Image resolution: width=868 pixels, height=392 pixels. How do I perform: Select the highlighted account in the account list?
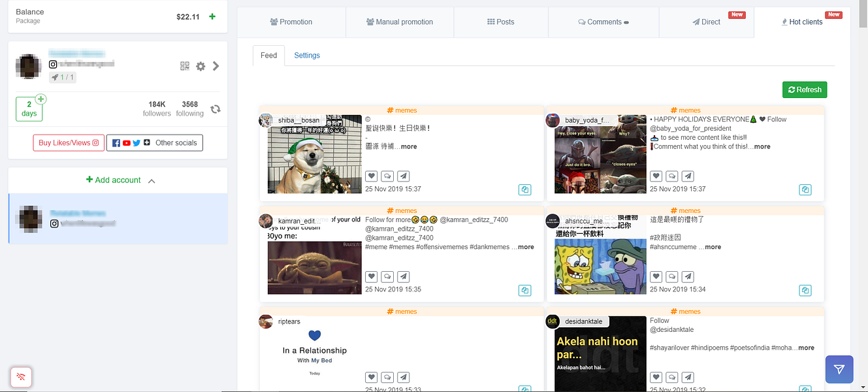pos(118,218)
